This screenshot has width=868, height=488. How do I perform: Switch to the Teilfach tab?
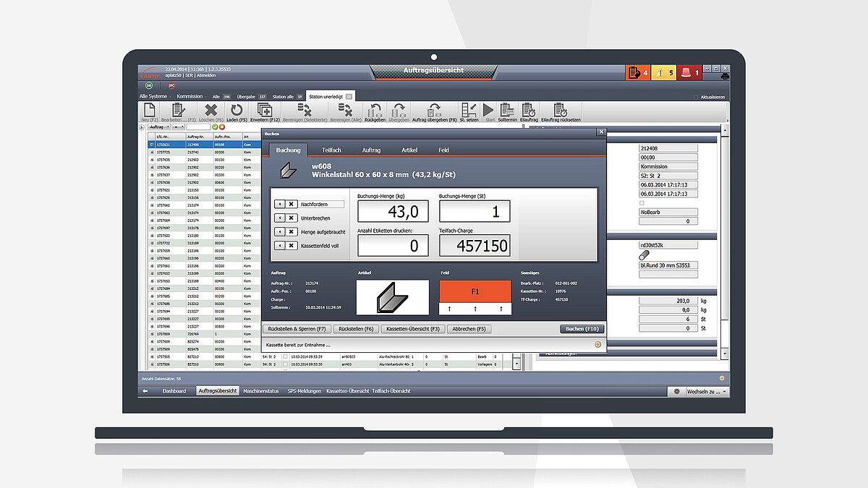pos(331,150)
